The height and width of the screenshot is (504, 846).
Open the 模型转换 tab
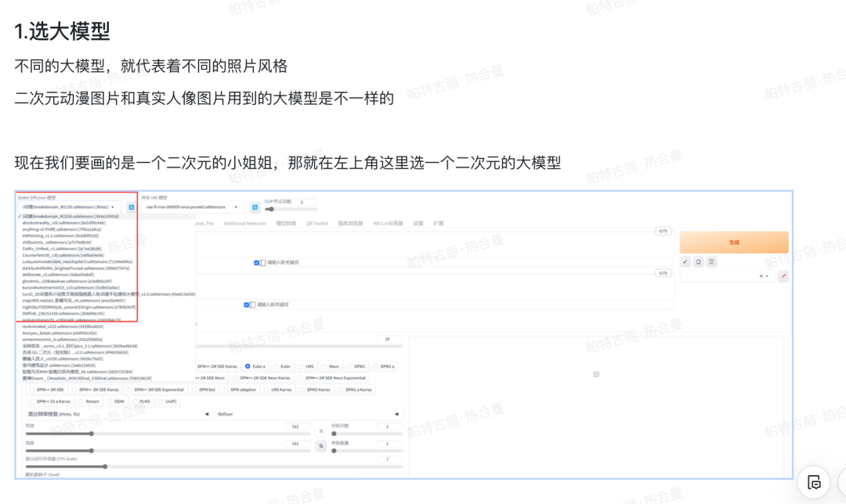pyautogui.click(x=286, y=223)
